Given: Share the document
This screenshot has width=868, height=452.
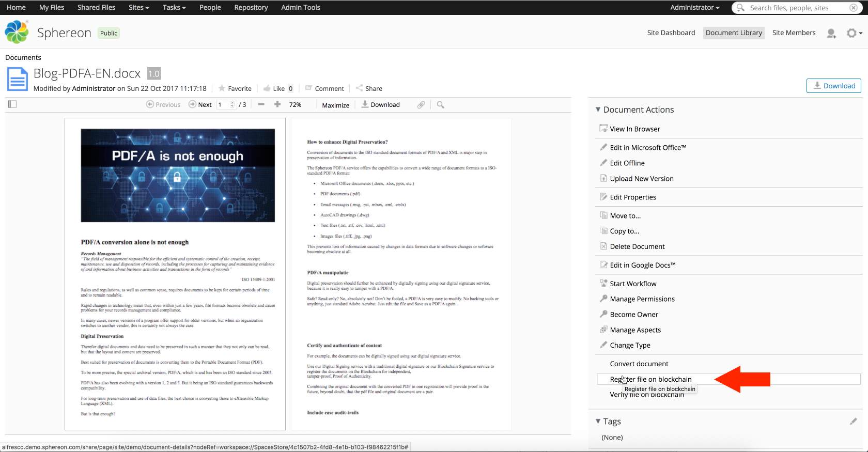Looking at the screenshot, I should [369, 88].
